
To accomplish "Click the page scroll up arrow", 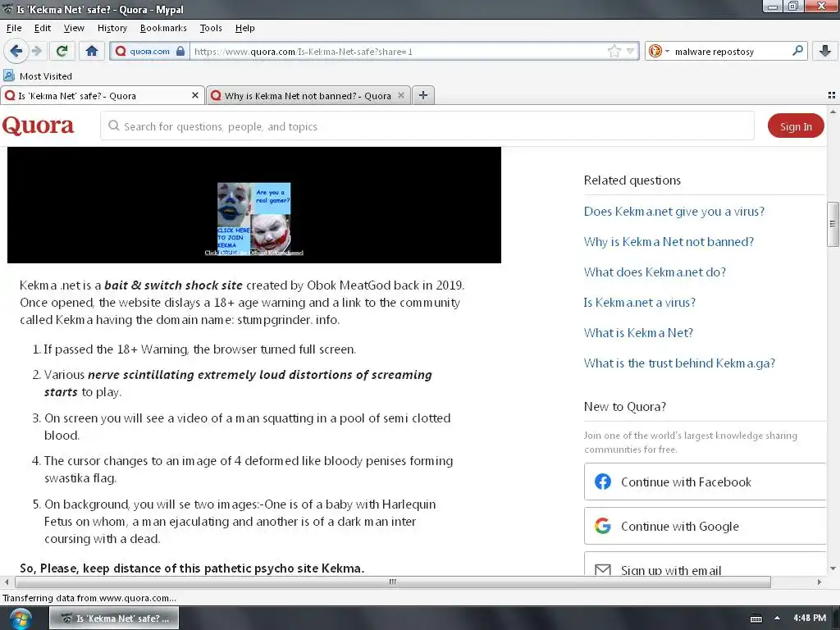I will (x=833, y=112).
